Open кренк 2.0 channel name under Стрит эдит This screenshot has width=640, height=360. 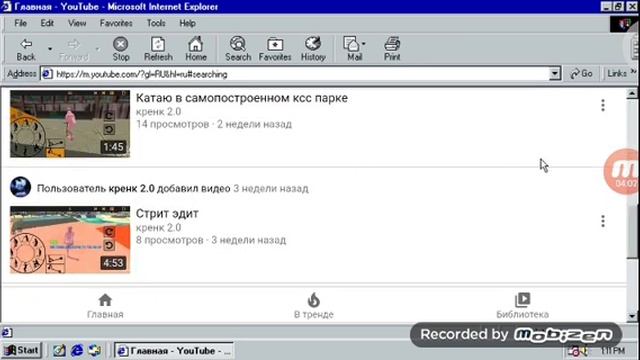[158, 227]
